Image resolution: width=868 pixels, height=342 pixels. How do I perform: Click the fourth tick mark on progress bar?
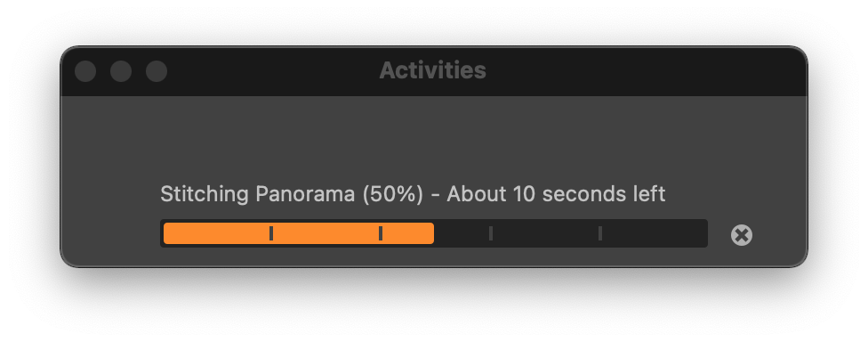point(600,233)
